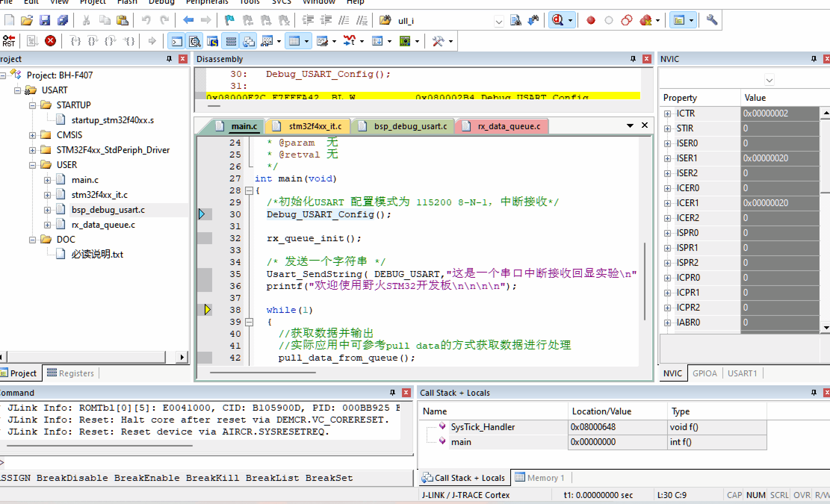
Task: Open the Configuration wrench icon
Action: (712, 20)
